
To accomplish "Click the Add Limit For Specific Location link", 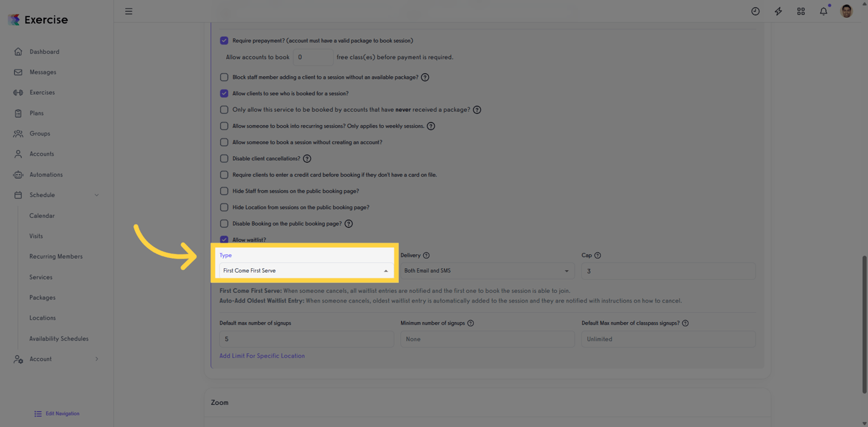I will click(x=262, y=355).
